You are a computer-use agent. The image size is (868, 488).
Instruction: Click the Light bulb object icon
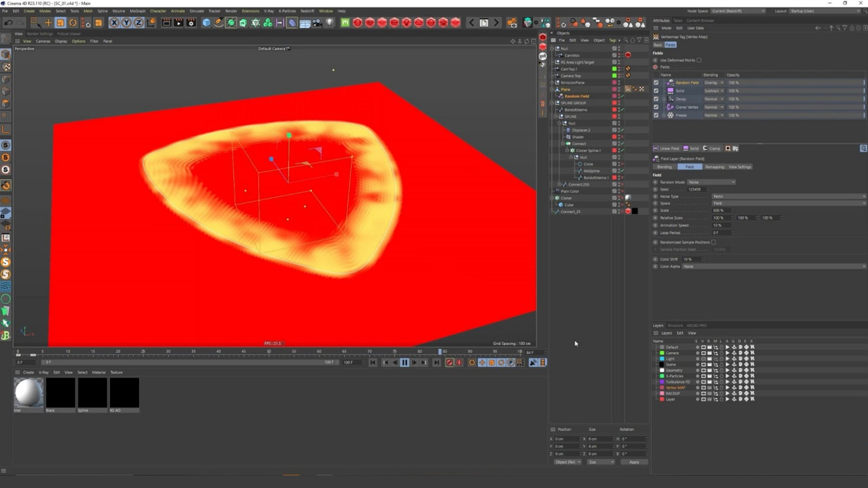click(330, 23)
